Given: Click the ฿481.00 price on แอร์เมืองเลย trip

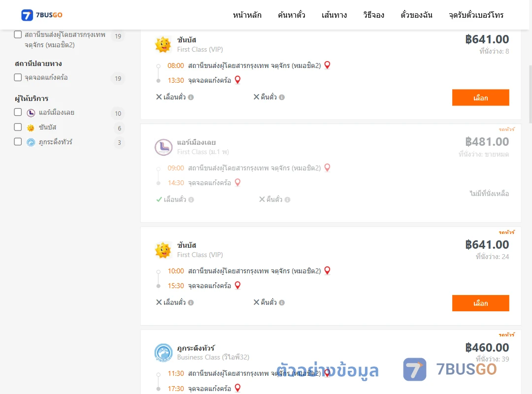Looking at the screenshot, I should pyautogui.click(x=487, y=141).
